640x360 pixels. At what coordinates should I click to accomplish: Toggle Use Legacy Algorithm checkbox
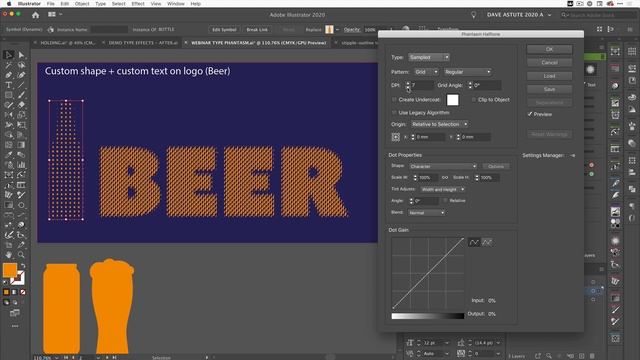(x=394, y=113)
